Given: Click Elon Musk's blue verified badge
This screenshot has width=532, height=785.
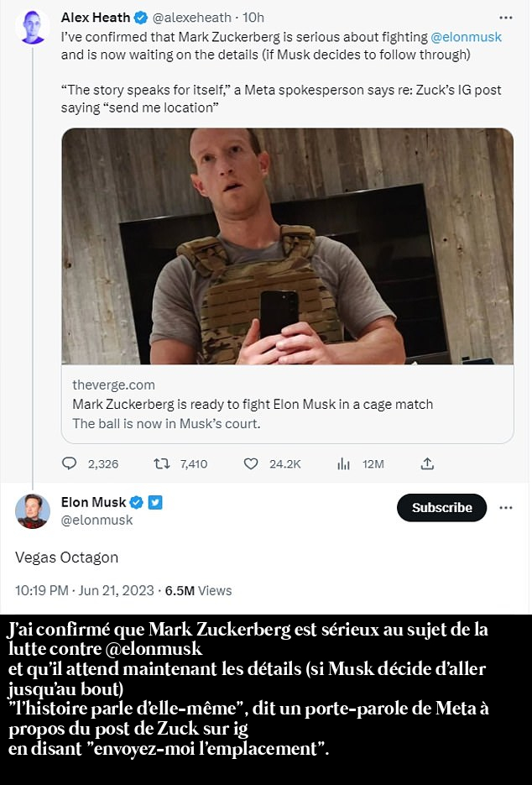Looking at the screenshot, I should 137,502.
